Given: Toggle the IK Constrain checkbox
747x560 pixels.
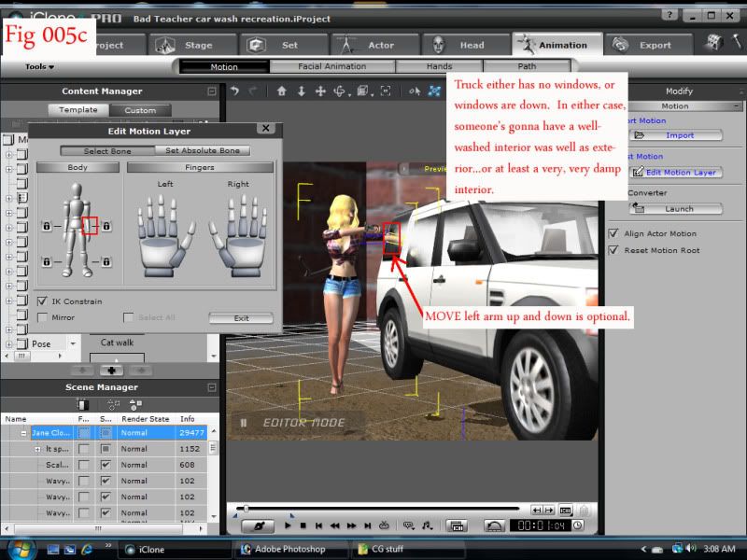Looking at the screenshot, I should pos(42,301).
